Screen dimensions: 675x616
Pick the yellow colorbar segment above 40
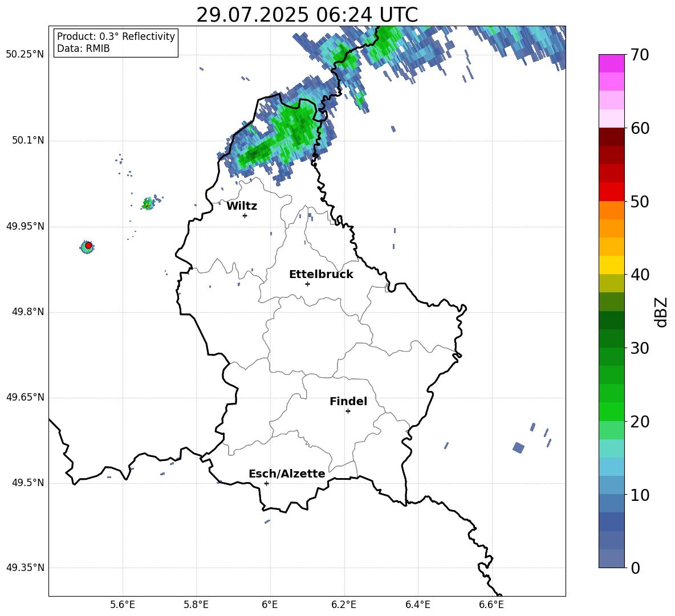[x=611, y=265]
